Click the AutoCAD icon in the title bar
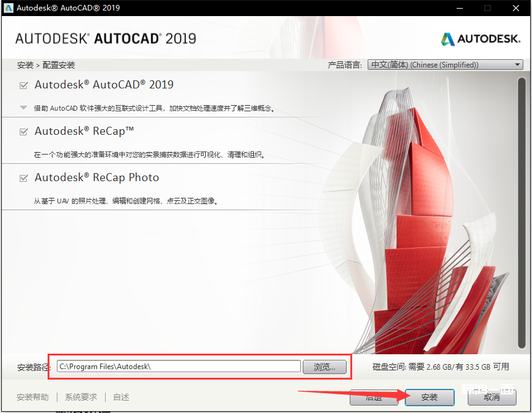The image size is (532, 413). [x=9, y=8]
